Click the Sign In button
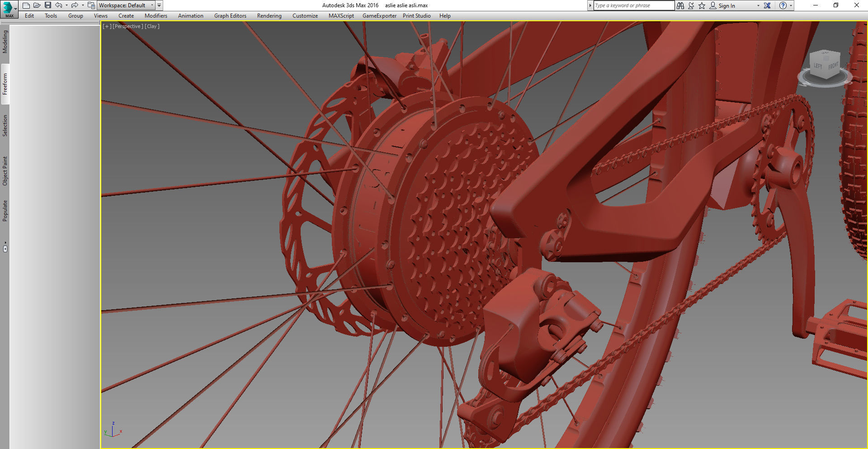The height and width of the screenshot is (449, 868). tap(722, 5)
